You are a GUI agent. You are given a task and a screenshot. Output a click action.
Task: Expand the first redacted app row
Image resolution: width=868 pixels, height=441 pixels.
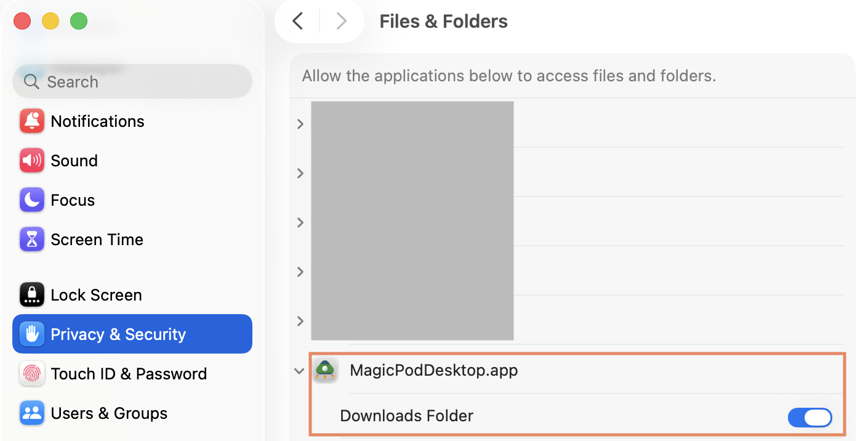300,124
